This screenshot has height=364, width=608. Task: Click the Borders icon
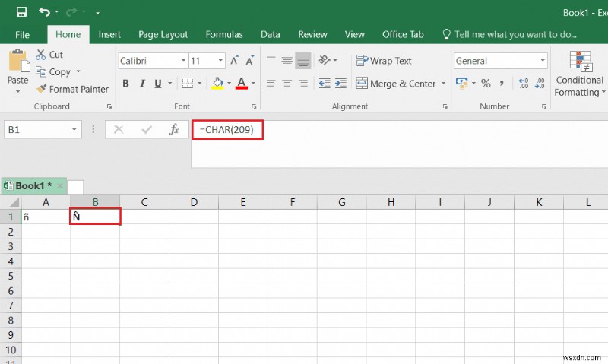click(188, 83)
